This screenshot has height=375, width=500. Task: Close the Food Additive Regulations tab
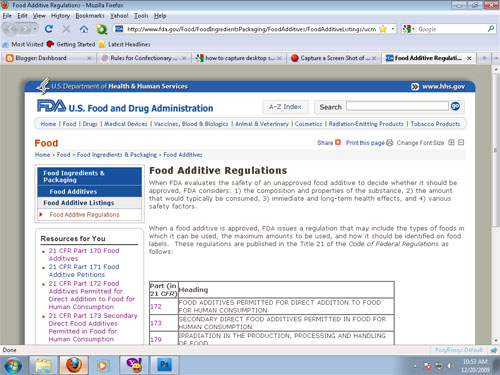[469, 58]
